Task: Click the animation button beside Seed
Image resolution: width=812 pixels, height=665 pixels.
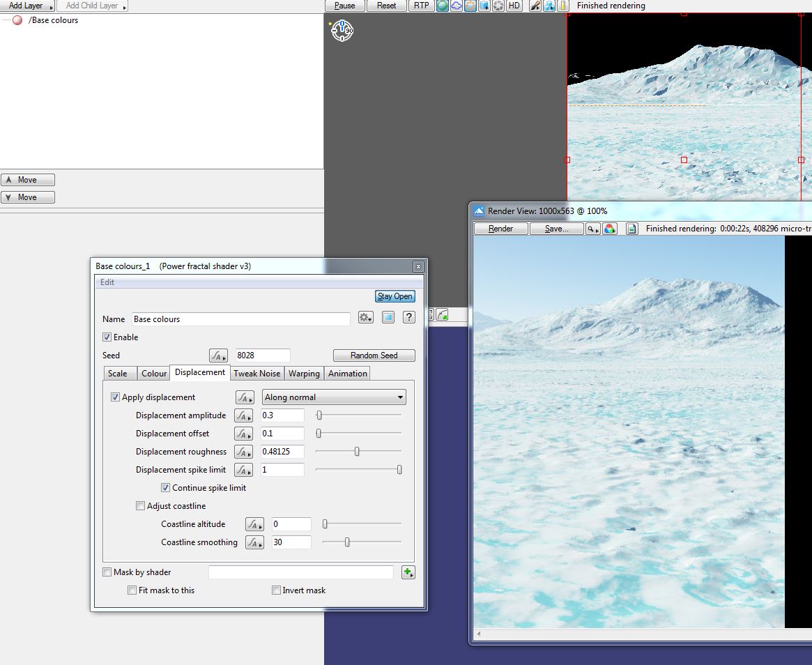Action: (x=218, y=356)
